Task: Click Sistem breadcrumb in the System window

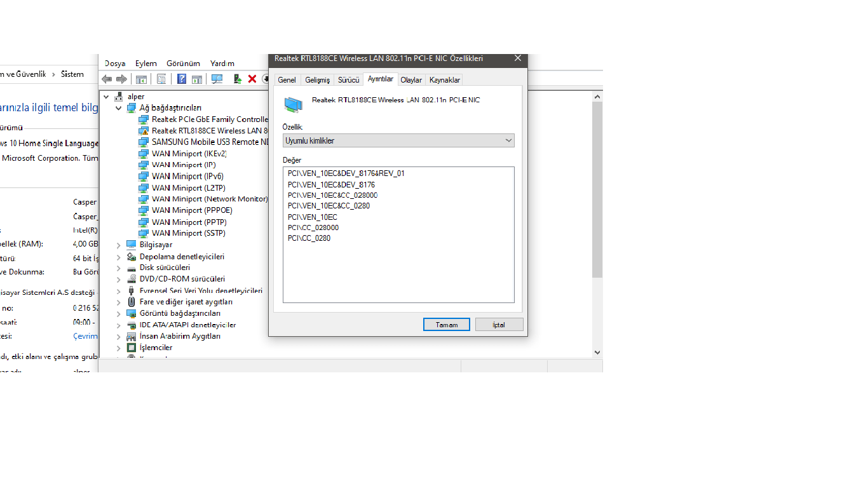Action: [72, 74]
